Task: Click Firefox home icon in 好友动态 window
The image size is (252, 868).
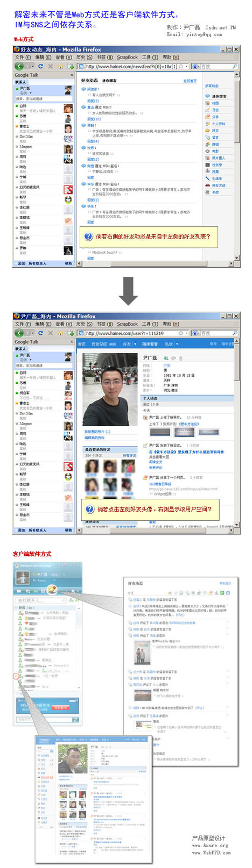Action: (60, 67)
